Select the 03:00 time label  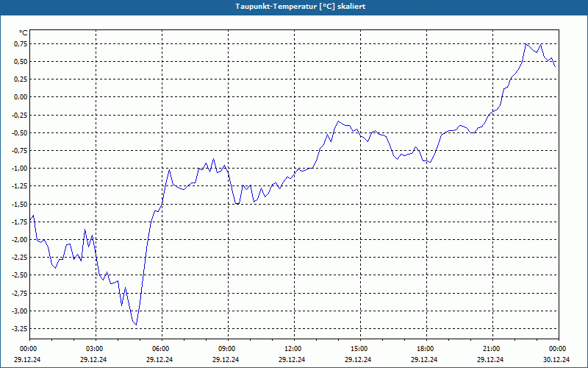(x=96, y=349)
